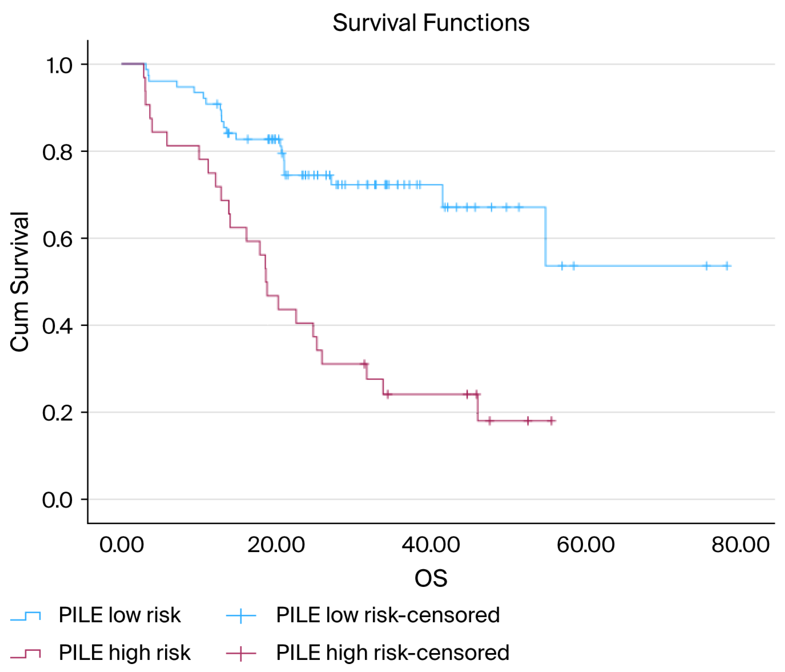Screen dimensions: 785x672
Task: Click the rightmost censored mark on blue curve
Action: [727, 266]
